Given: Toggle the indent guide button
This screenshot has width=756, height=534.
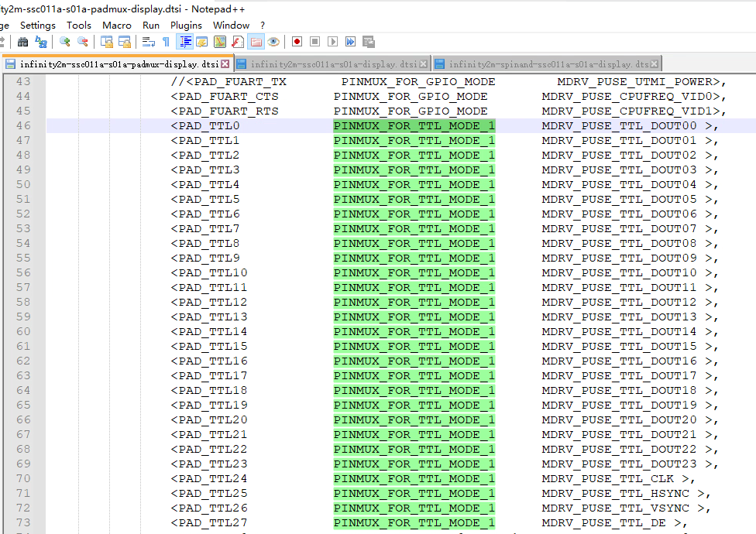Looking at the screenshot, I should (x=185, y=42).
